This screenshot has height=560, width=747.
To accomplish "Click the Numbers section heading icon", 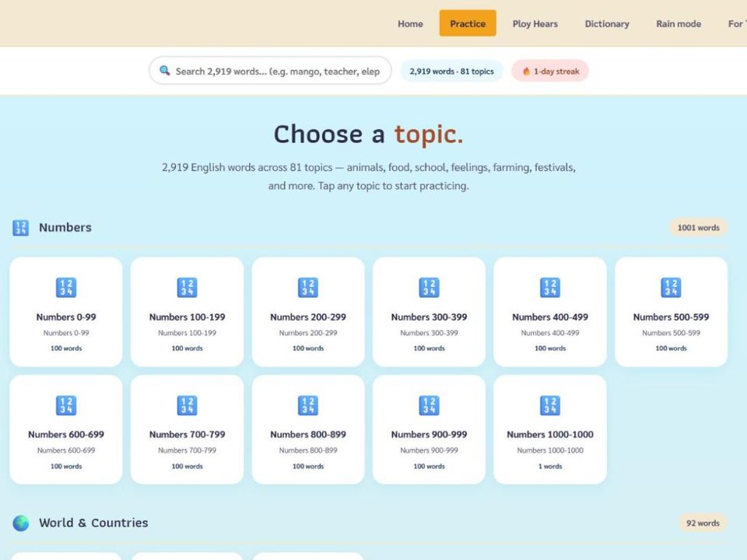I will click(x=20, y=228).
